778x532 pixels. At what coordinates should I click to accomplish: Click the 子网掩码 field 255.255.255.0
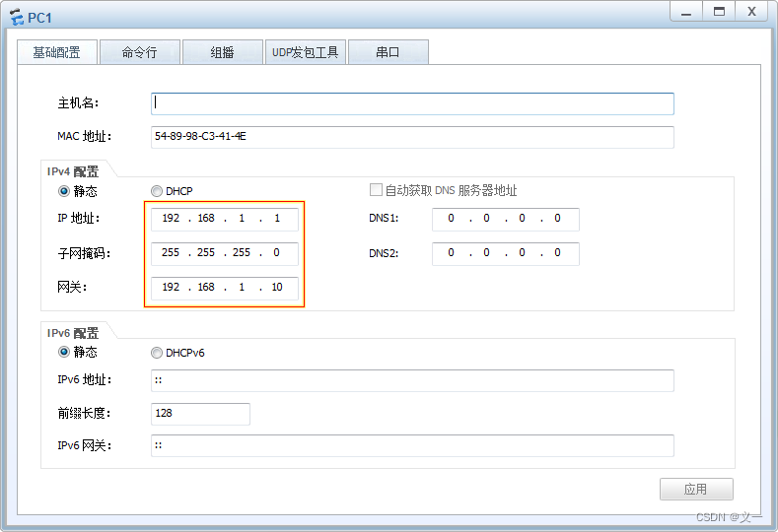(225, 253)
